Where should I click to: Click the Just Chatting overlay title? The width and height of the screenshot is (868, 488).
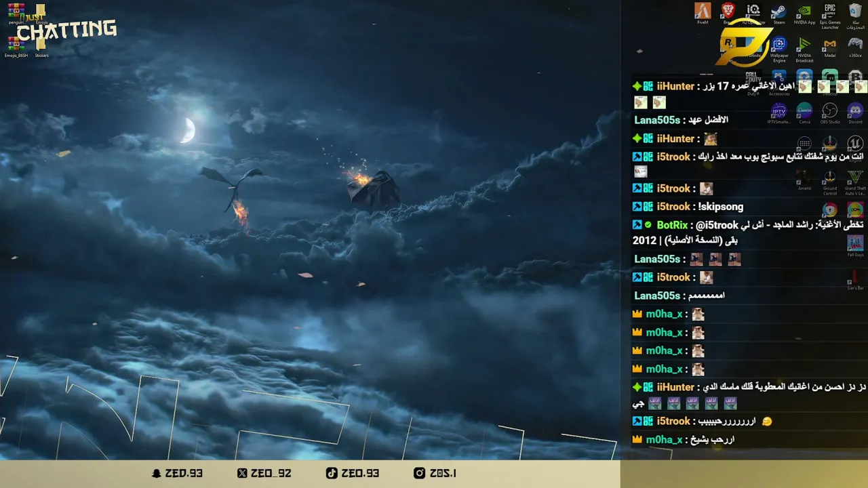pos(66,28)
